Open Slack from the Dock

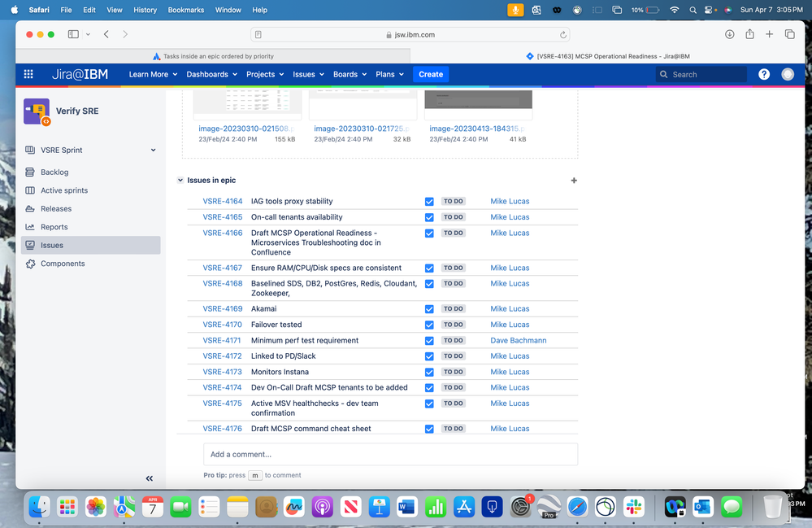pyautogui.click(x=634, y=507)
